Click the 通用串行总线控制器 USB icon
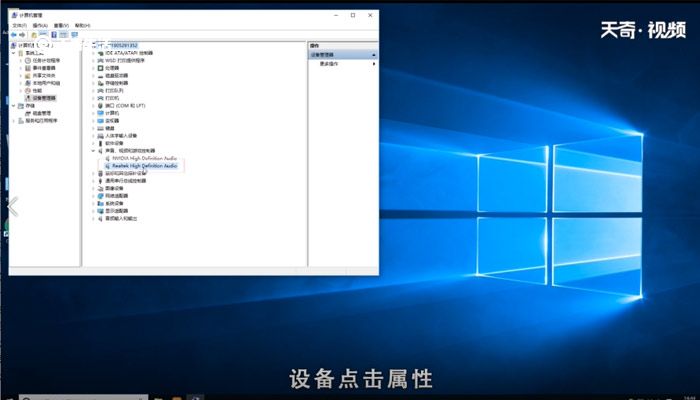 point(100,181)
